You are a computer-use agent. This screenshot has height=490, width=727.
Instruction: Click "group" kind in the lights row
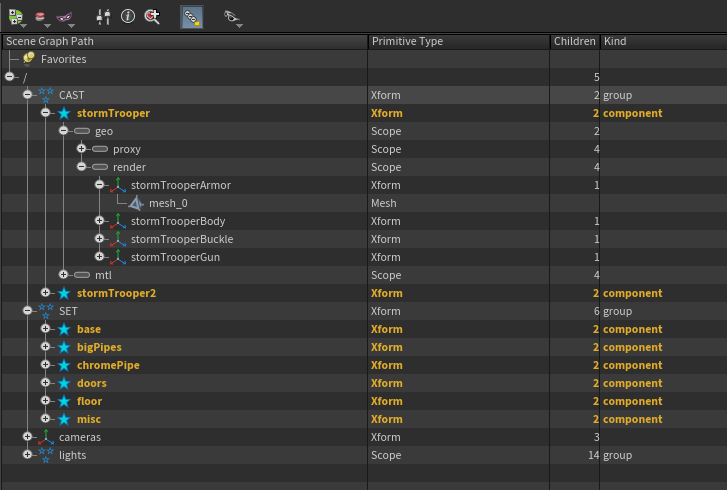(618, 455)
